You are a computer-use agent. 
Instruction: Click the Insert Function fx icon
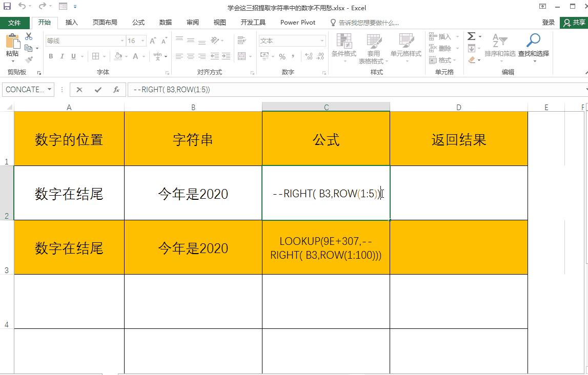(116, 89)
